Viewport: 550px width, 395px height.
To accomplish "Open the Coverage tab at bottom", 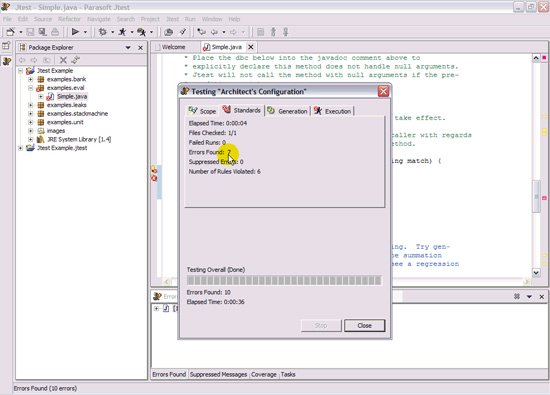I will [x=263, y=374].
